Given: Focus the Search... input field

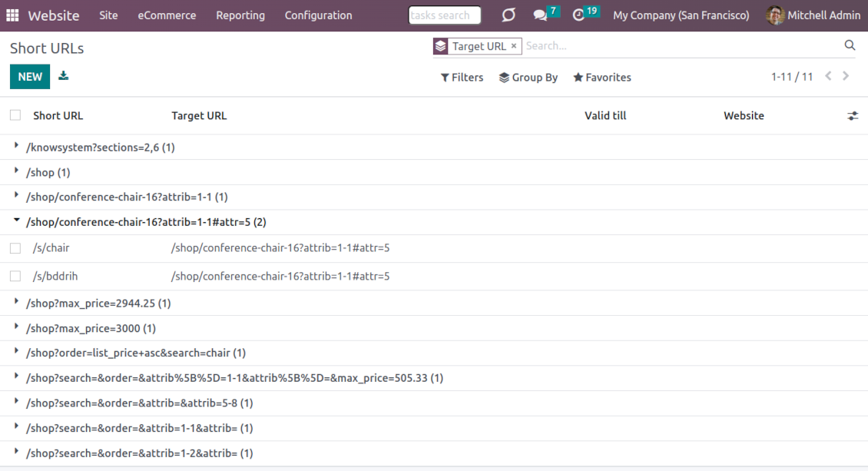Looking at the screenshot, I should tap(681, 46).
